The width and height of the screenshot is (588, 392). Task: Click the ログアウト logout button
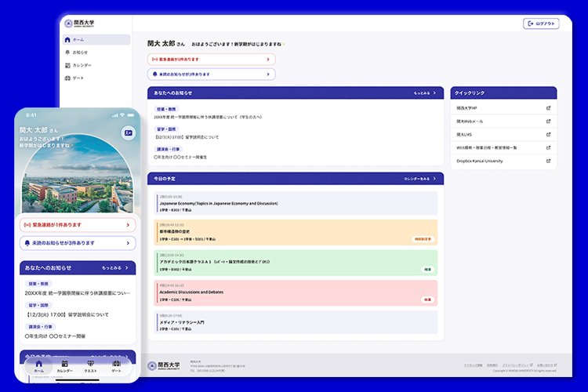(x=541, y=24)
